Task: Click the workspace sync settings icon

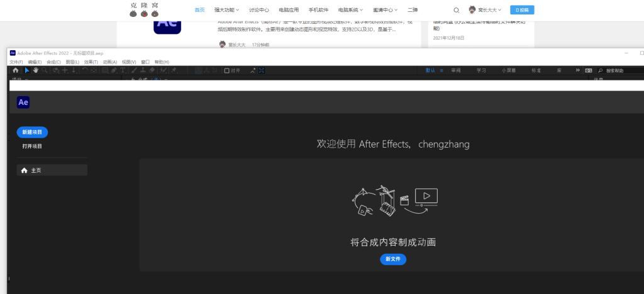Action: coord(589,70)
